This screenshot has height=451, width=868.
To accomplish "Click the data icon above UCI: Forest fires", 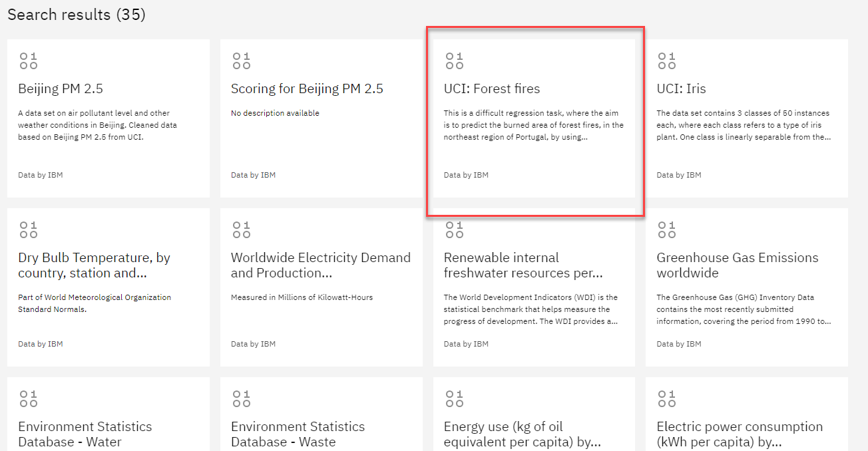I will click(454, 61).
